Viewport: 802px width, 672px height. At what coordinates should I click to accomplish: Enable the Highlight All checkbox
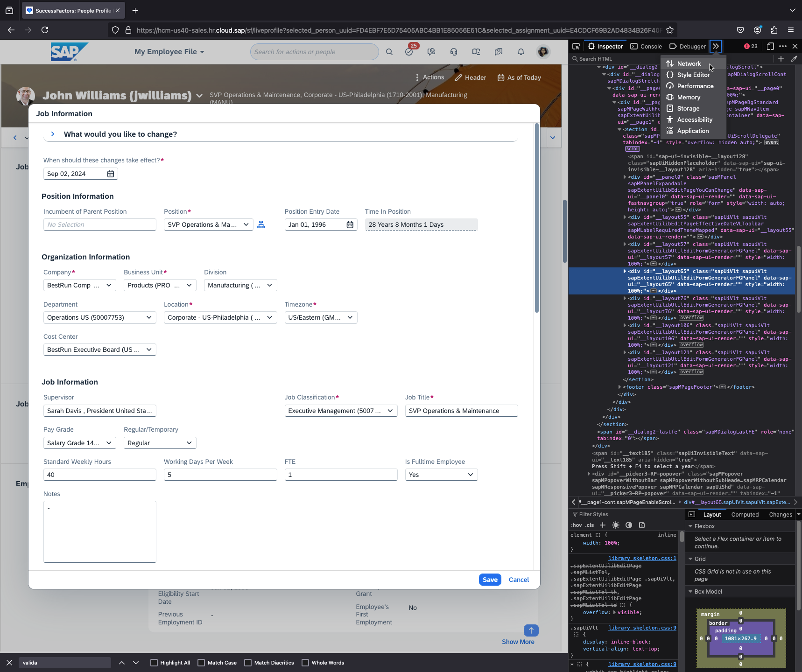pyautogui.click(x=154, y=663)
